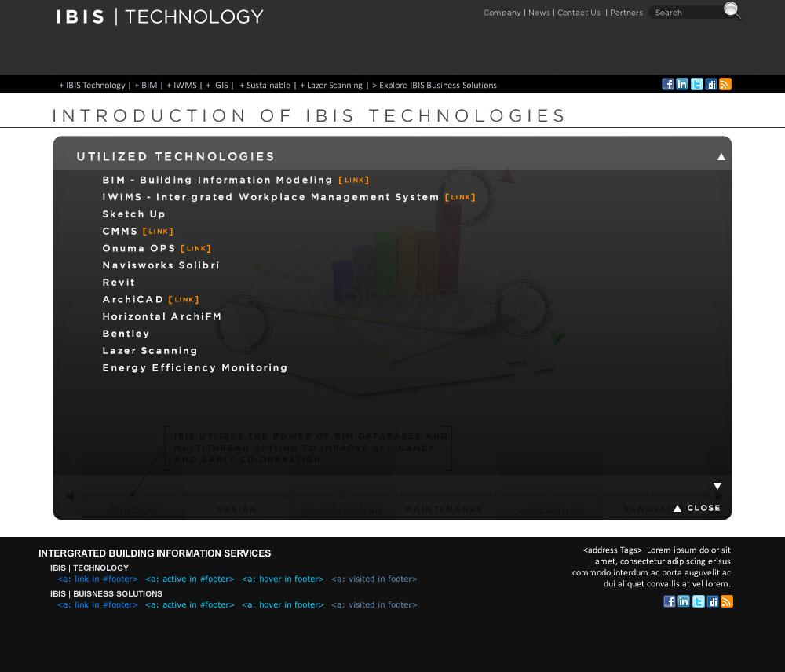The image size is (785, 672).
Task: Click the 'Sketch Up' list entry
Action: point(133,214)
